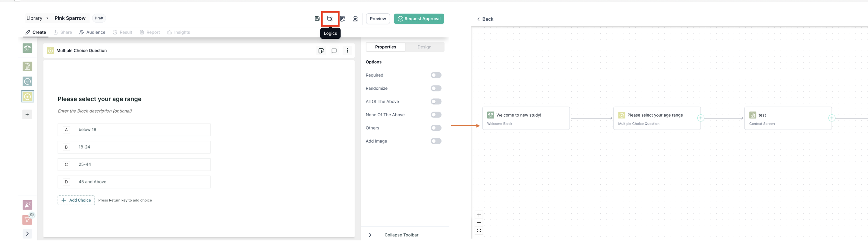Open the three-dot block options menu
Viewport: 868px width, 241px height.
coord(348,51)
